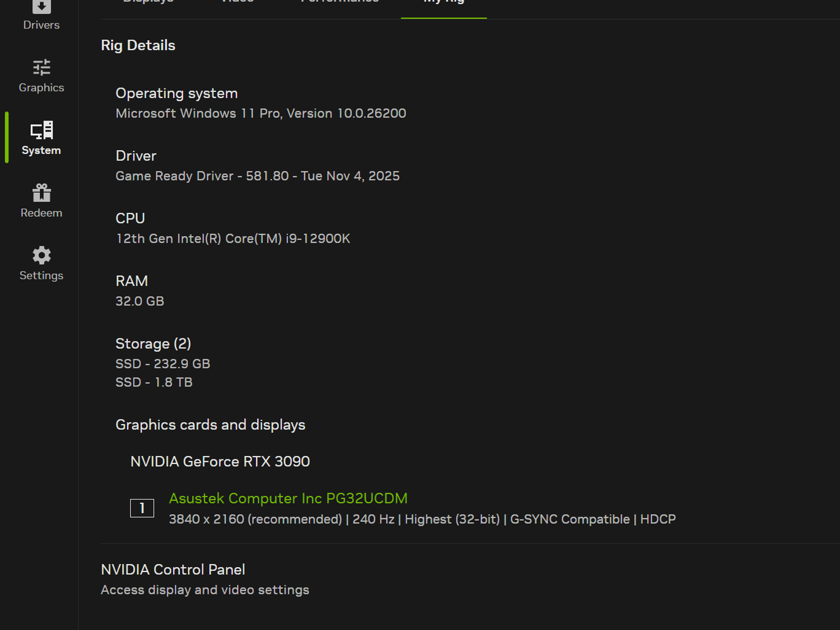
Task: Click the NVIDIA GeForce RTX 3090 entry
Action: pos(220,461)
